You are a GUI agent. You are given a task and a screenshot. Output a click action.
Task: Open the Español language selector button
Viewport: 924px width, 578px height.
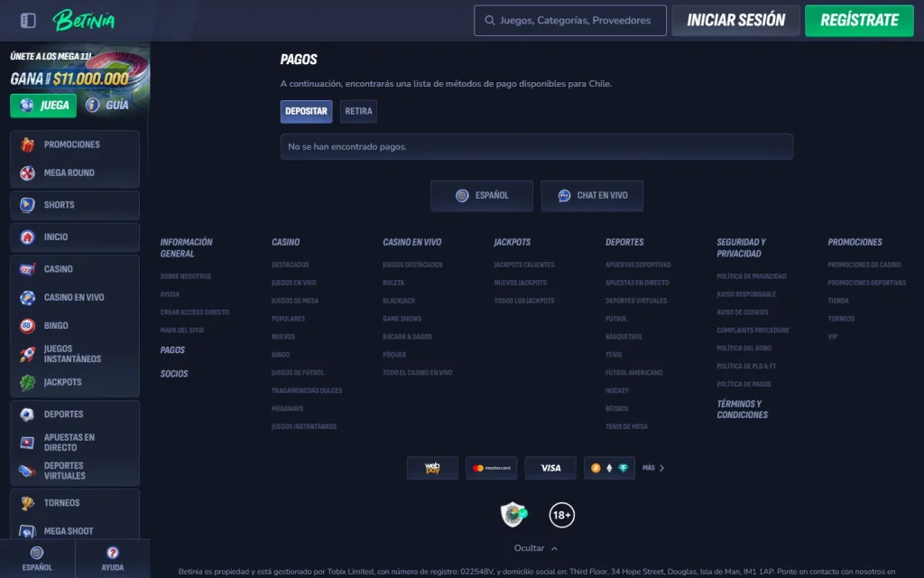coord(482,196)
